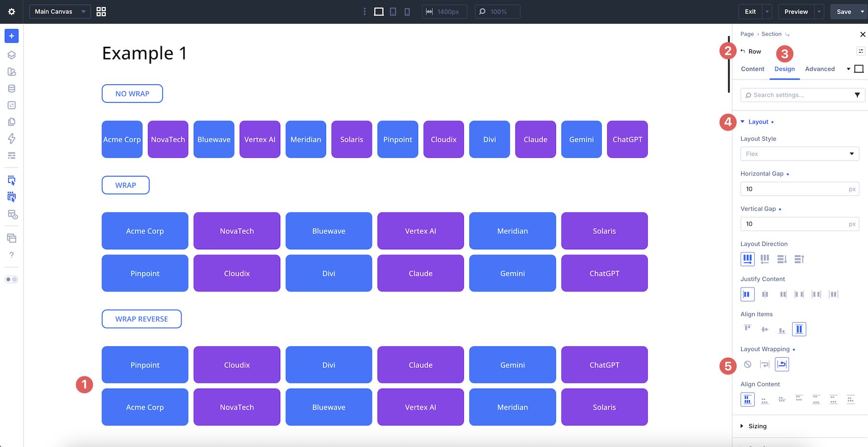Screen dimensions: 868x447
Task: Switch to the Advanced tab
Action: click(820, 69)
